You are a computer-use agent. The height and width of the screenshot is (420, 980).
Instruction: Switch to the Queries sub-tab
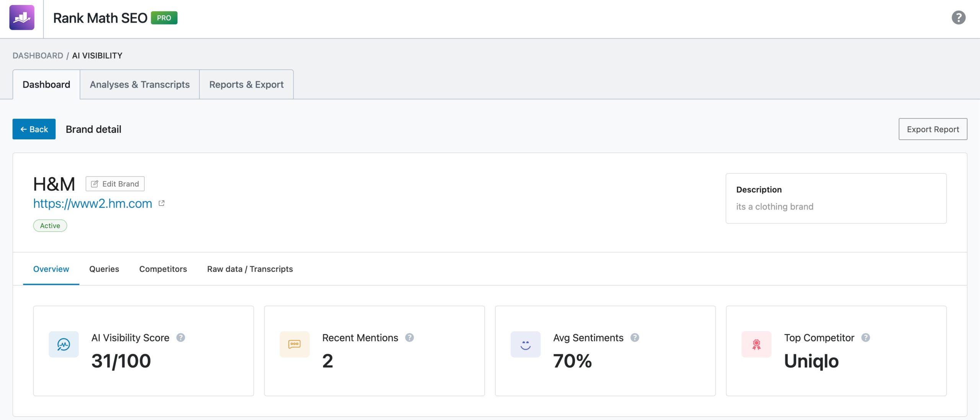(x=104, y=269)
